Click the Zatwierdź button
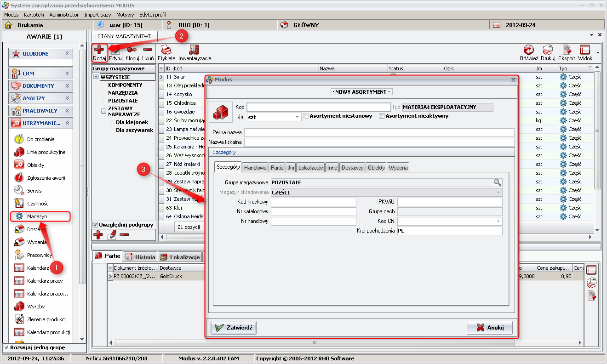The width and height of the screenshot is (607, 364). click(234, 328)
